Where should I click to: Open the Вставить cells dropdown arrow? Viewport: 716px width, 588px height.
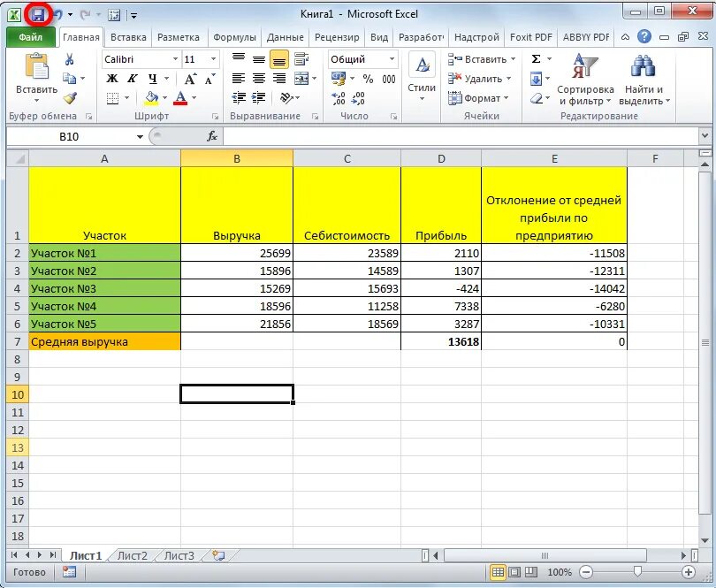point(513,59)
